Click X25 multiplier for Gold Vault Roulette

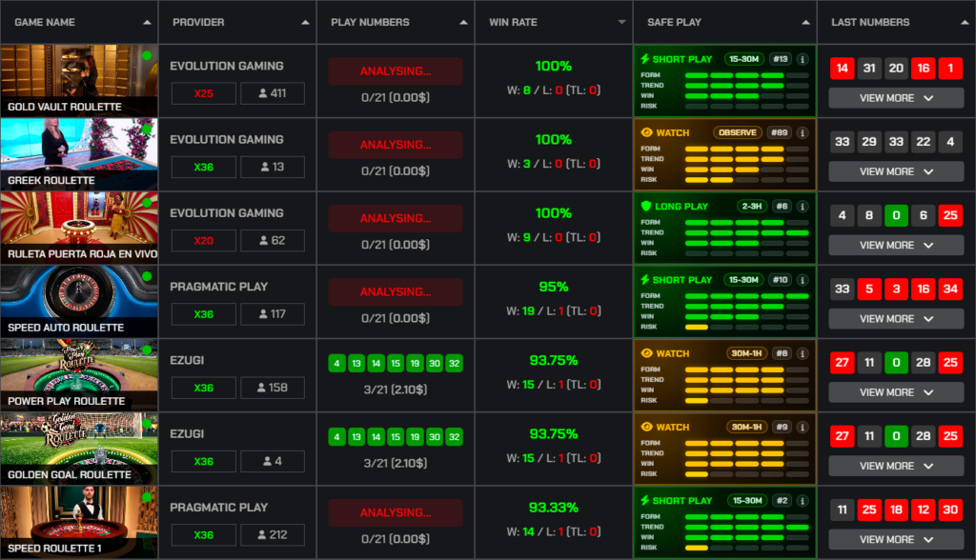click(204, 93)
